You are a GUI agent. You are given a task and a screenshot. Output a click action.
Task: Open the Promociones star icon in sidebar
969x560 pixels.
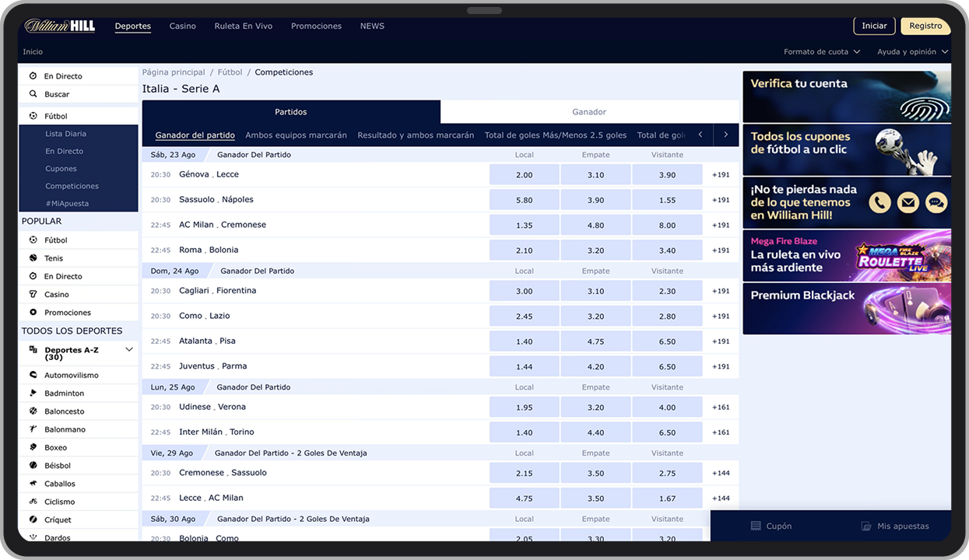pyautogui.click(x=33, y=312)
